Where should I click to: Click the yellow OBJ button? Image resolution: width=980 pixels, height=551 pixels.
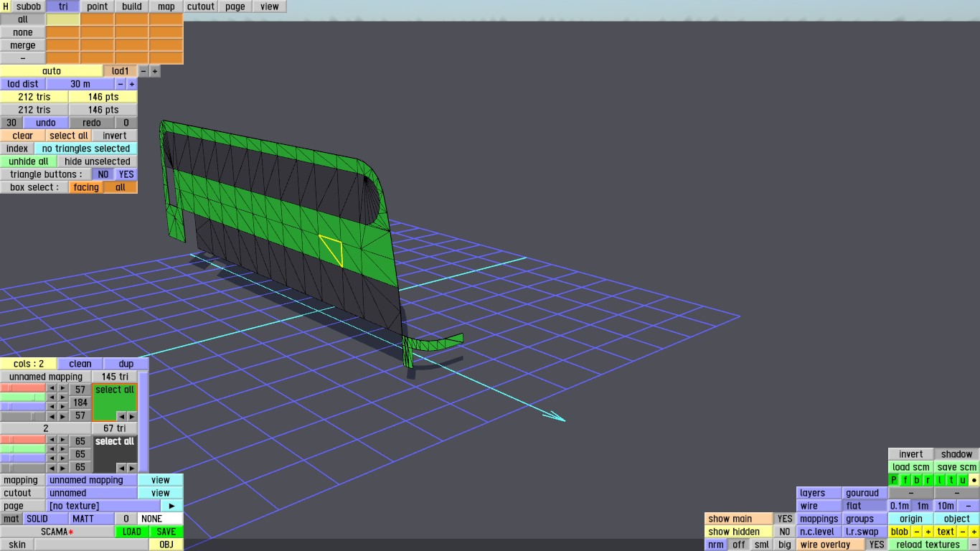pyautogui.click(x=166, y=545)
